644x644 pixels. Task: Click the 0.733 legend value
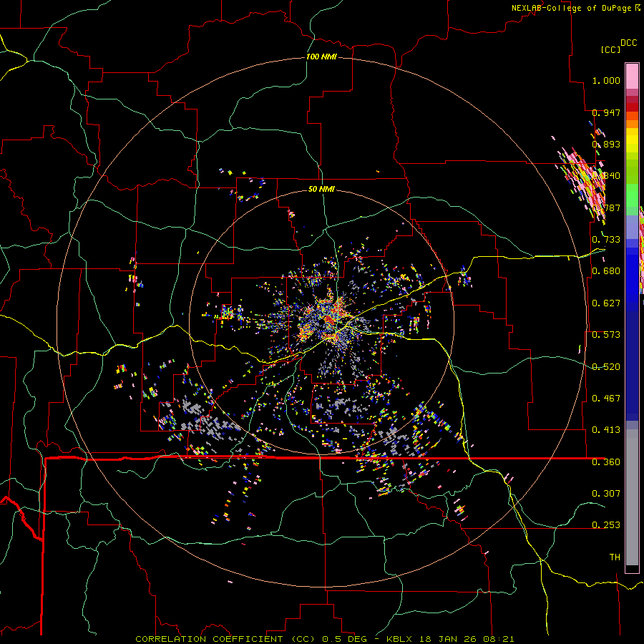(606, 240)
